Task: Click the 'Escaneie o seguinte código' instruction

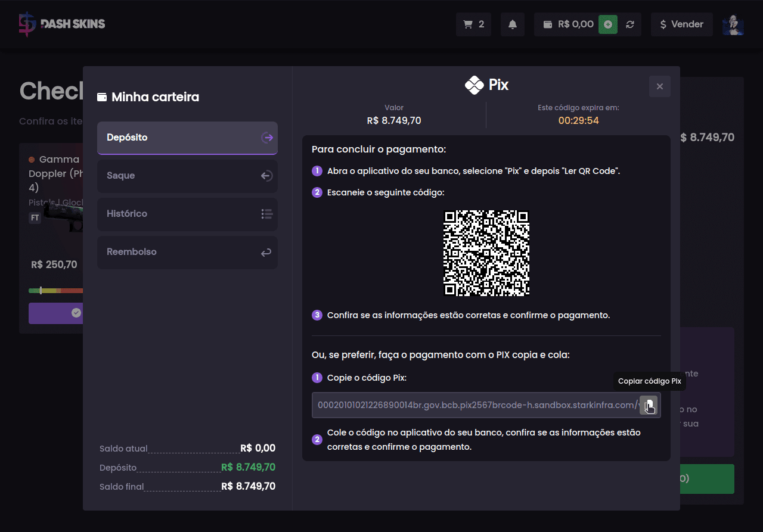Action: point(386,192)
